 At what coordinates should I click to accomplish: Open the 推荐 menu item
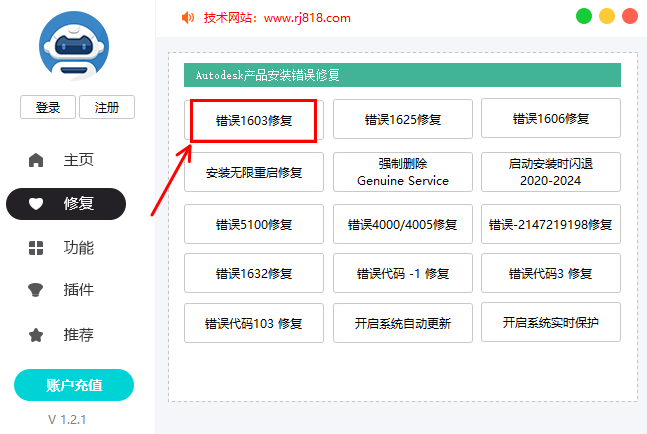[66, 335]
